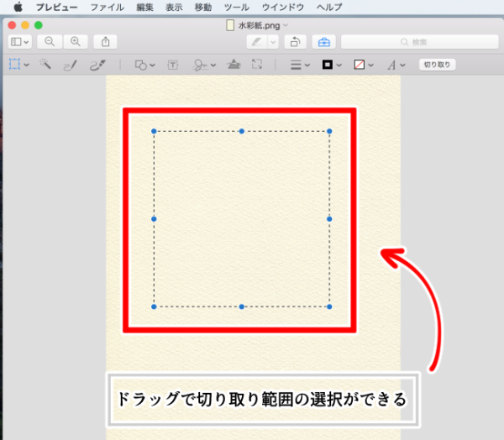Click the black border color swatch
The height and width of the screenshot is (440, 504).
pos(328,65)
